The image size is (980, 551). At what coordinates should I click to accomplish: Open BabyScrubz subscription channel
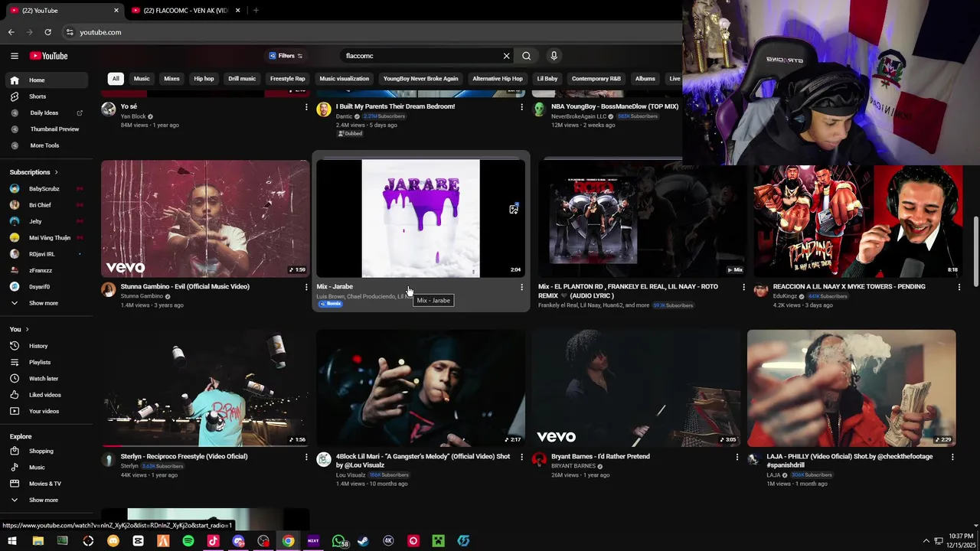[46, 189]
